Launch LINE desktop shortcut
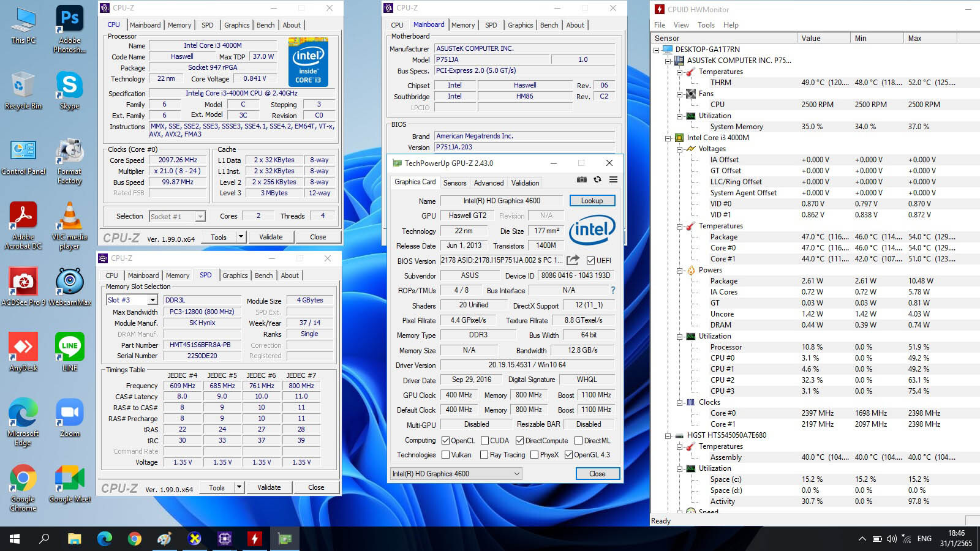The height and width of the screenshot is (551, 980). 69,352
